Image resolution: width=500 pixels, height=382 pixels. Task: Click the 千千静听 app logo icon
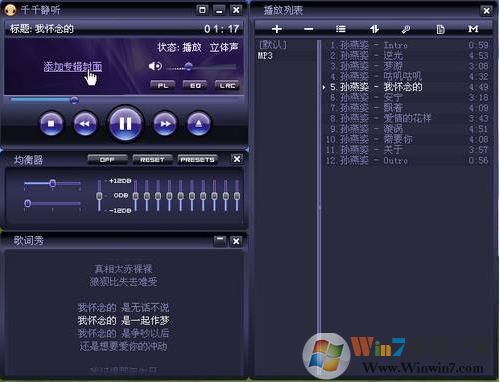pyautogui.click(x=10, y=10)
